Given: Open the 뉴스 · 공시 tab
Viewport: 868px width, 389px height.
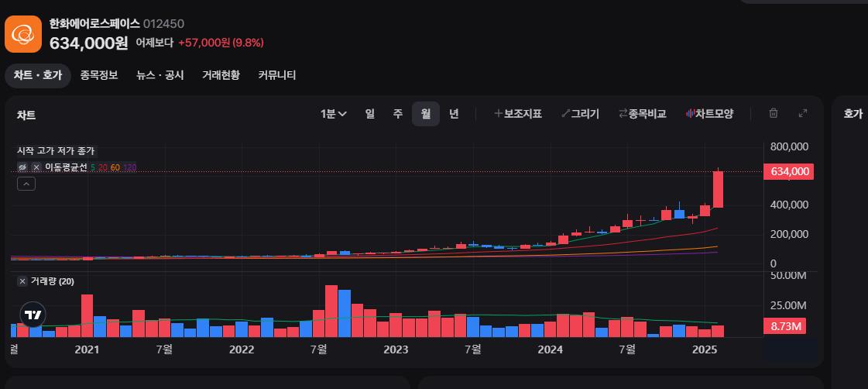Looking at the screenshot, I should click(x=160, y=75).
